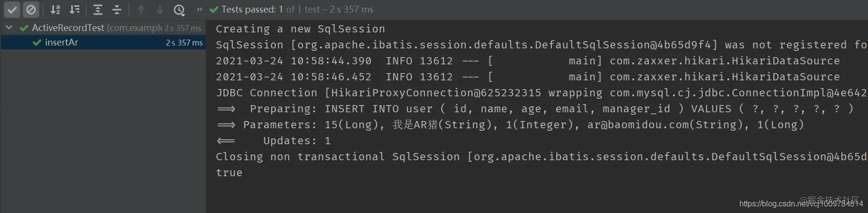Click the 'true' output line
The width and height of the screenshot is (868, 213).
coord(229,173)
